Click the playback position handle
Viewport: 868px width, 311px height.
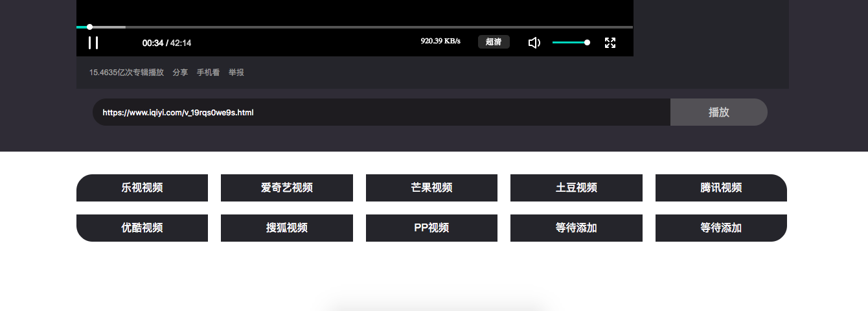click(89, 27)
